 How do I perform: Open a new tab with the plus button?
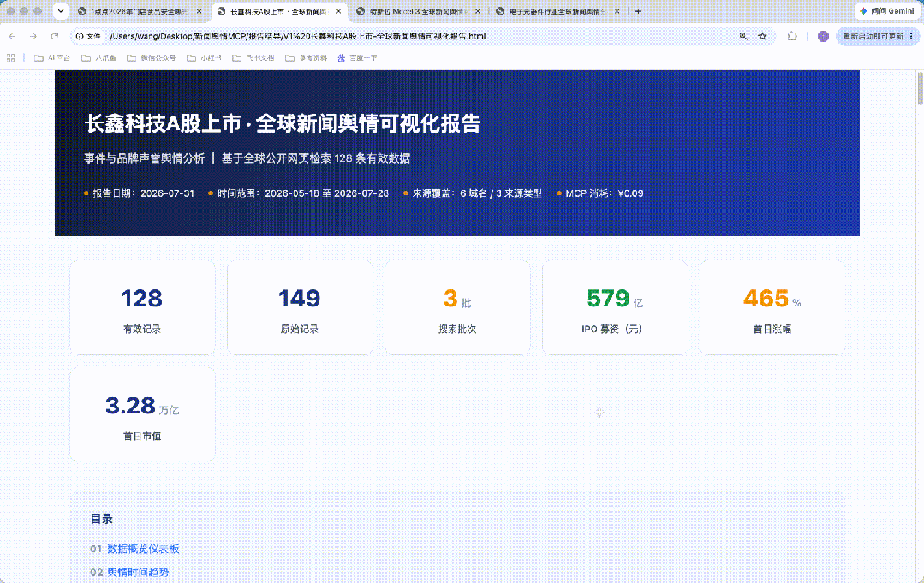[638, 11]
